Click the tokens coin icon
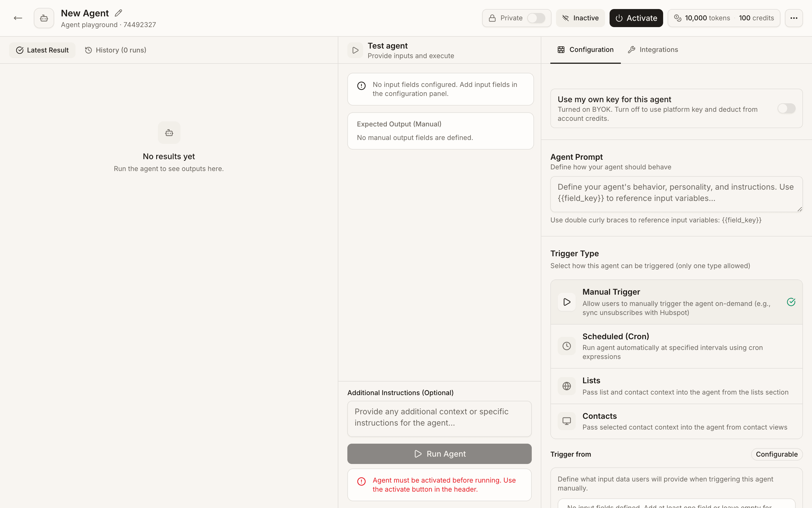The height and width of the screenshot is (508, 812). coord(678,18)
